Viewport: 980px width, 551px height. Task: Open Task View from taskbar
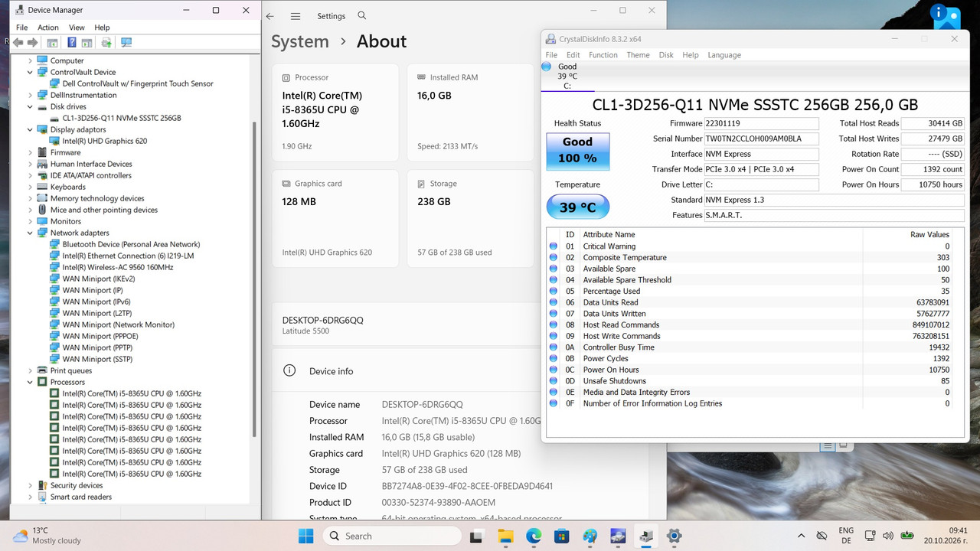click(478, 536)
